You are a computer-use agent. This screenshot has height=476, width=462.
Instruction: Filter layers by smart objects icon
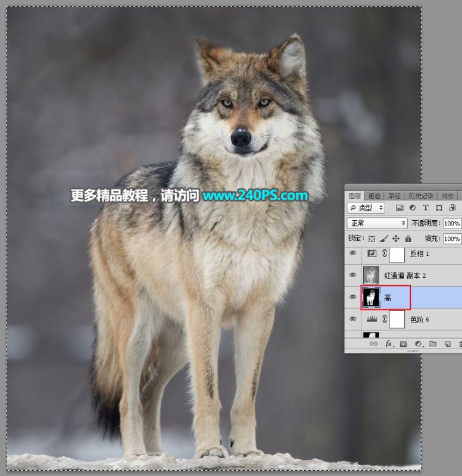click(452, 208)
